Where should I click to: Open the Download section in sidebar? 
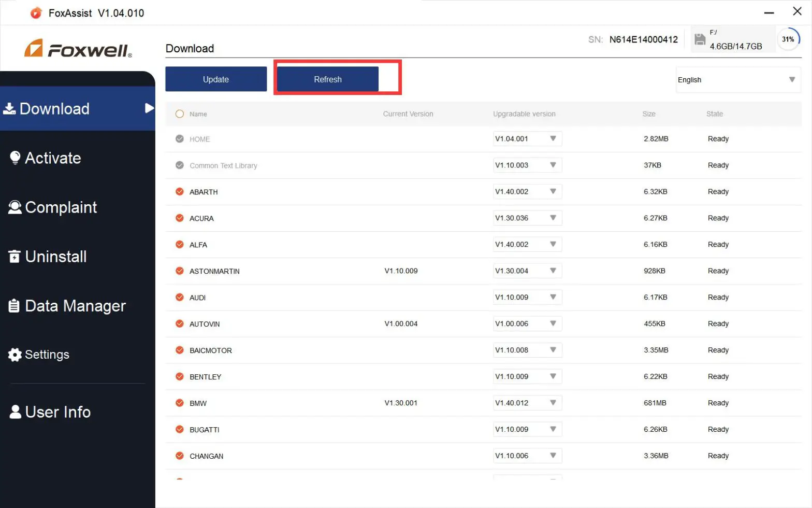tap(78, 108)
